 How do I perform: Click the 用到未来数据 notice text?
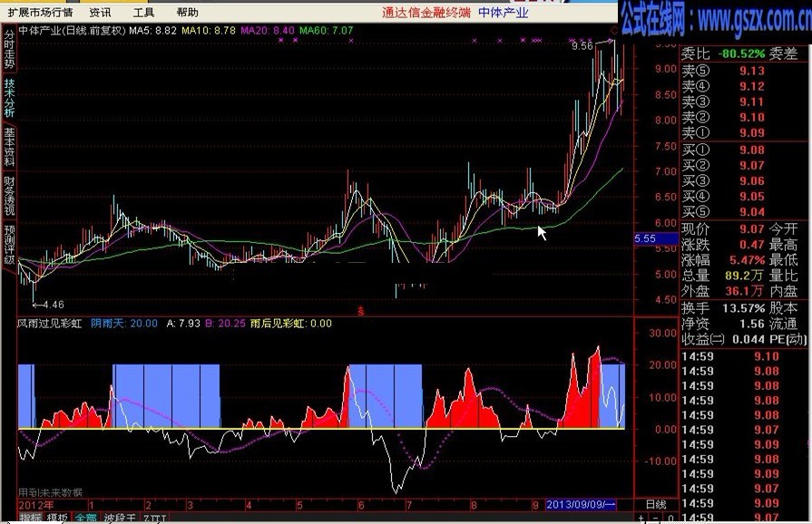point(50,492)
